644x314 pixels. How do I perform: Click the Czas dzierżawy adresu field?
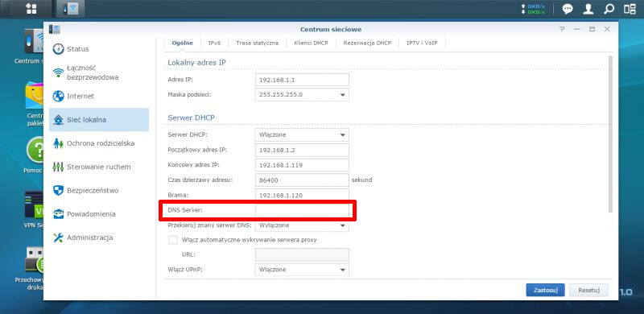302,180
